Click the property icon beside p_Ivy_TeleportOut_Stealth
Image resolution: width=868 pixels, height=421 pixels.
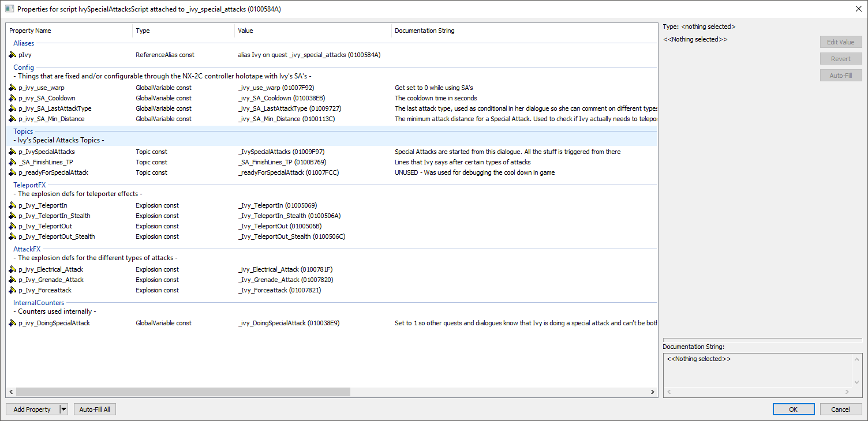[13, 236]
